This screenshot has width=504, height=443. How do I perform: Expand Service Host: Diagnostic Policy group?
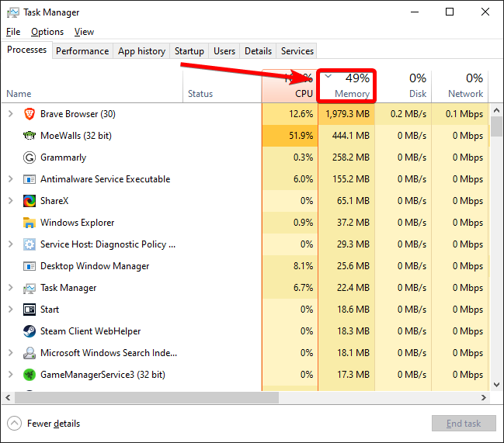tap(11, 244)
